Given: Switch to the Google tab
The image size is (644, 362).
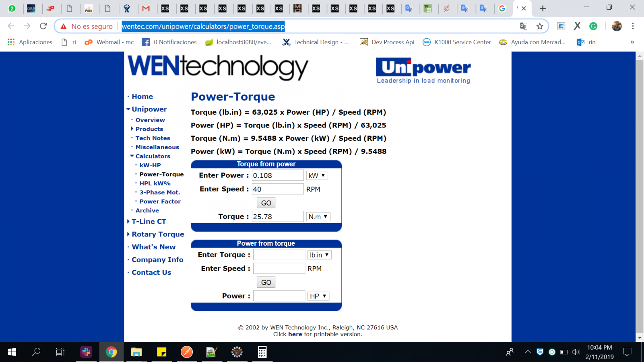Looking at the screenshot, I should [502, 8].
